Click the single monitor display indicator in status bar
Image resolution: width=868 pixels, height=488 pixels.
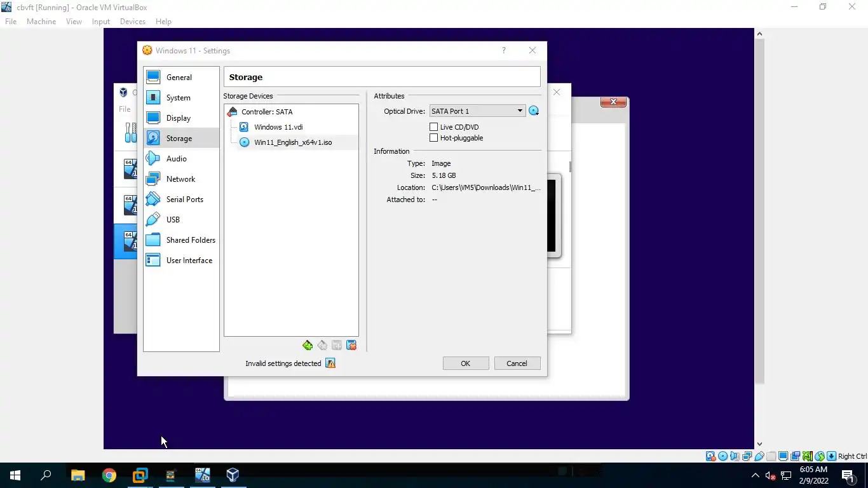coord(783,456)
